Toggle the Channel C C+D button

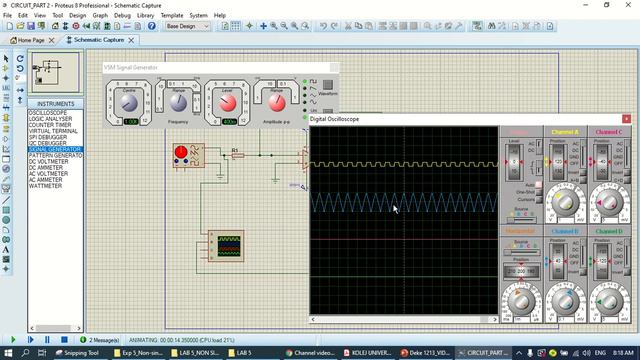pos(627,180)
